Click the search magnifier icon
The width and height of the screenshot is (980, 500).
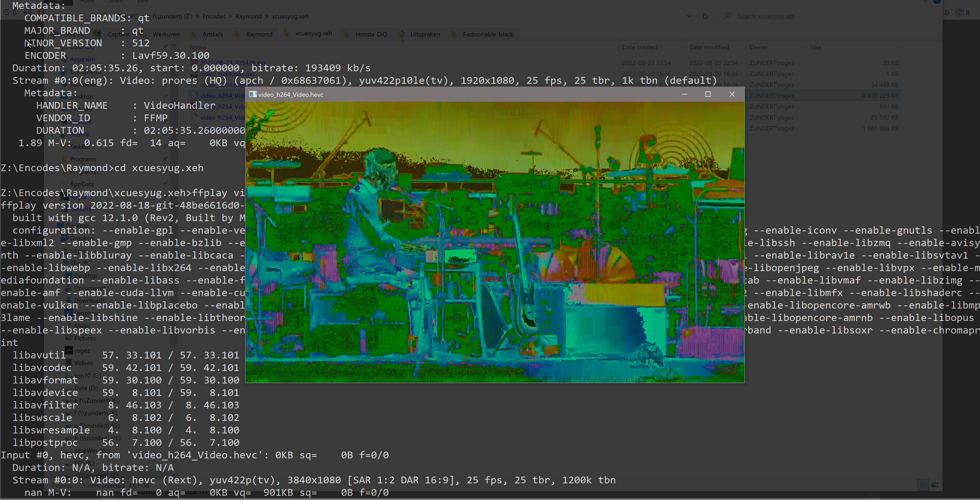(x=727, y=16)
